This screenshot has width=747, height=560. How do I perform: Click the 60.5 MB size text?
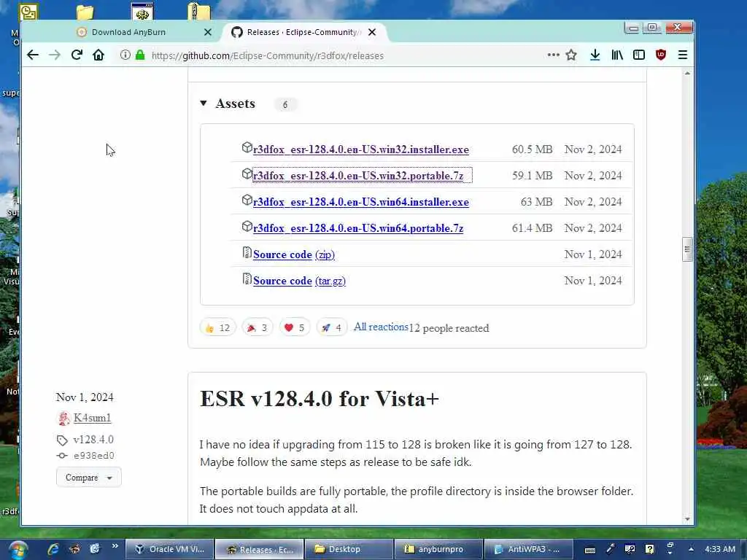[532, 149]
